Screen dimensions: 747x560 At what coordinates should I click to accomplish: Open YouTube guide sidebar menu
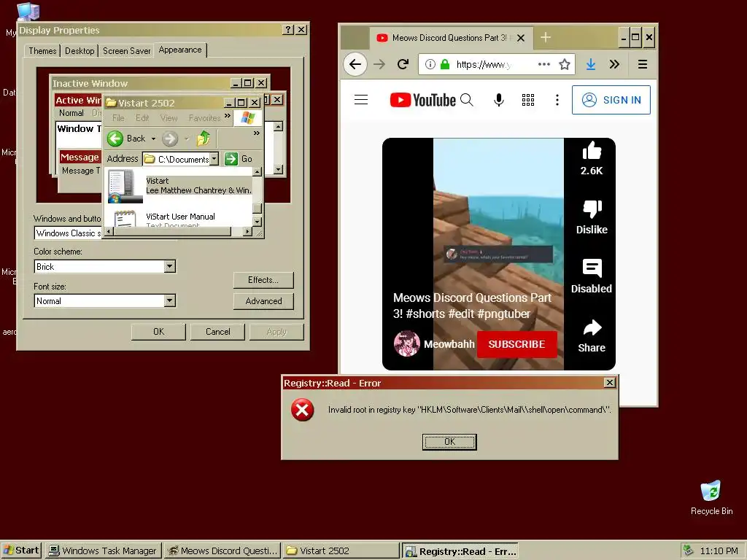pos(361,99)
